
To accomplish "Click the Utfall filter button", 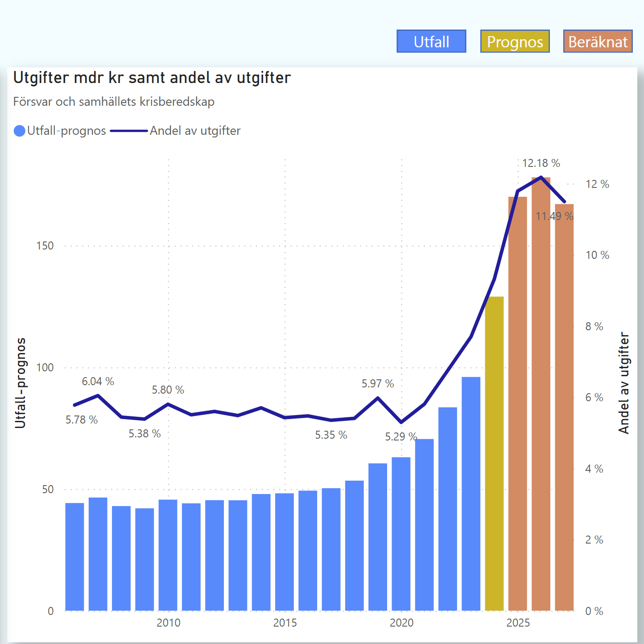I will 431,42.
